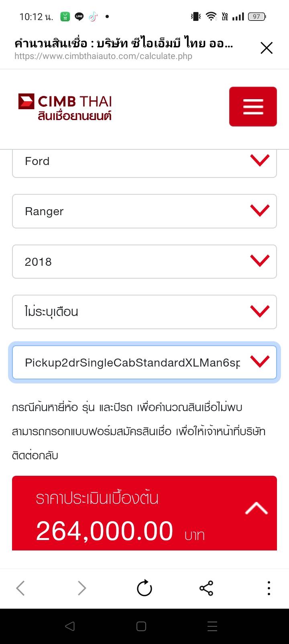
Task: Reload the page
Action: click(x=144, y=589)
